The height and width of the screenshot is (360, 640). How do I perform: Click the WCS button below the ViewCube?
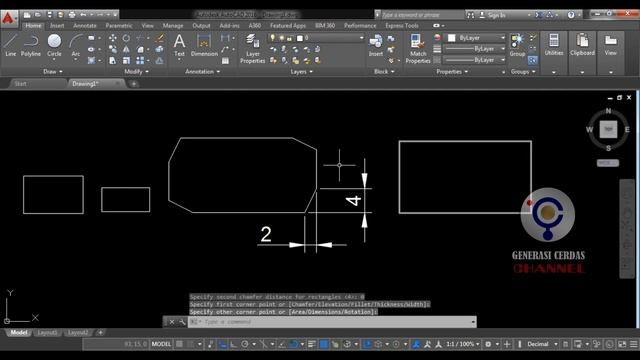(x=608, y=163)
